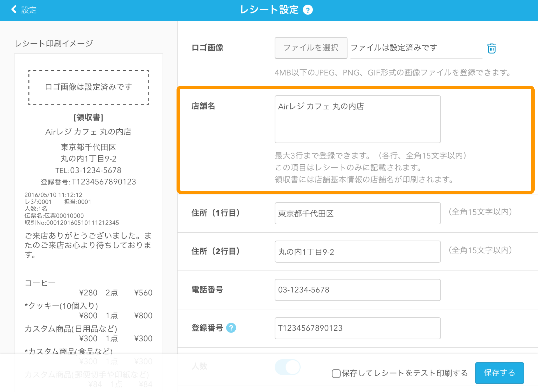
Task: Click the left-pointing arrow in the top bar
Action: pyautogui.click(x=13, y=9)
